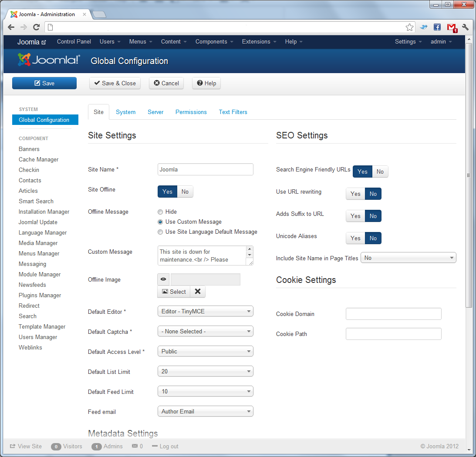
Task: Enable Use URL rewriting Yes
Action: [355, 194]
